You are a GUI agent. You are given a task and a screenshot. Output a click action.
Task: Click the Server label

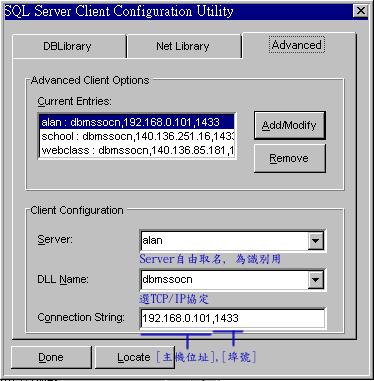55,239
